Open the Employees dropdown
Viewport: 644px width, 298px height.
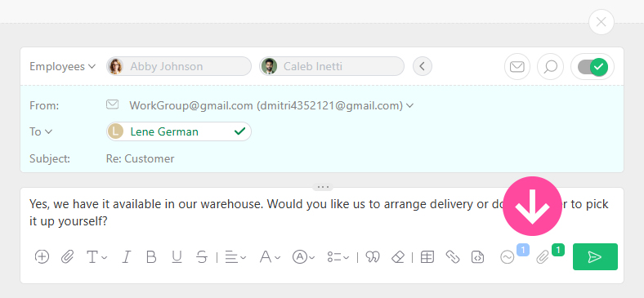[x=62, y=66]
